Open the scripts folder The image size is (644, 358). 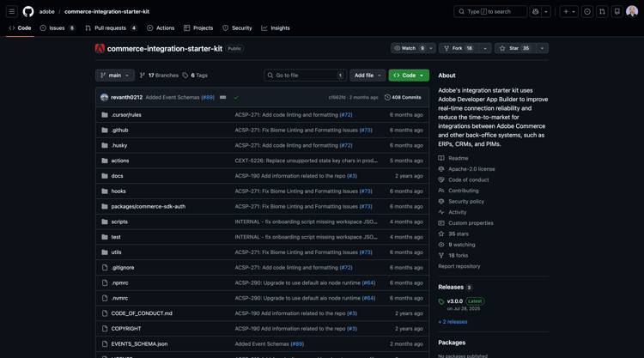[x=119, y=221]
